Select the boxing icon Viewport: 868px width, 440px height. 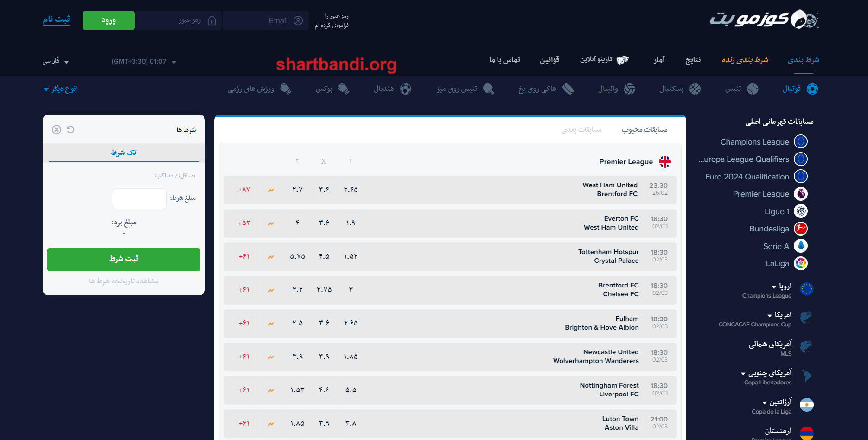coord(344,89)
